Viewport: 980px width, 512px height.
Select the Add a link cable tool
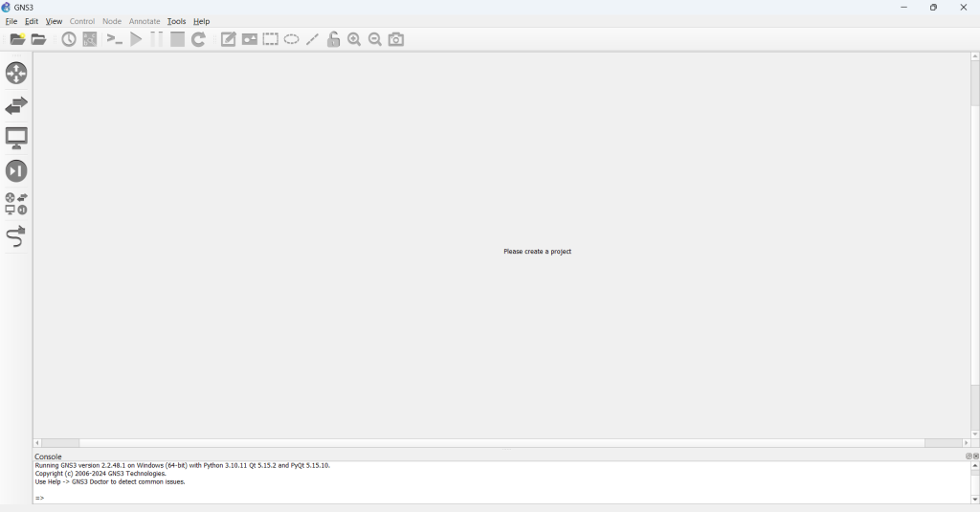pyautogui.click(x=16, y=236)
